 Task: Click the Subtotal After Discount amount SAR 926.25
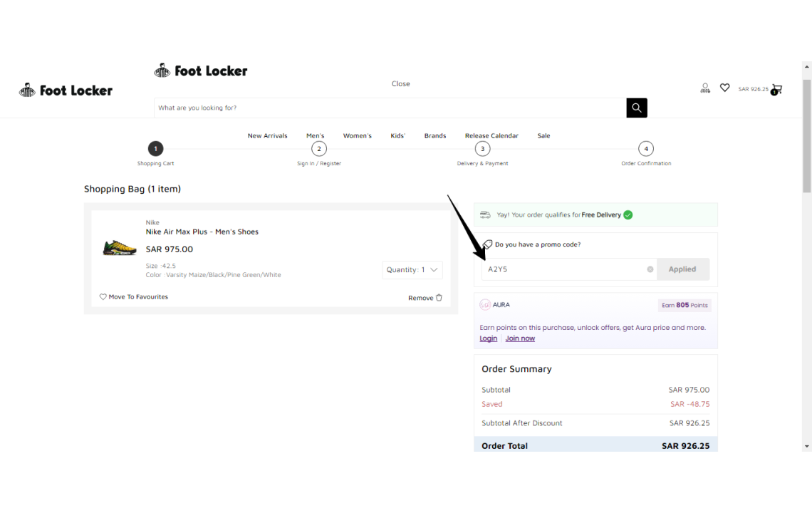(689, 423)
